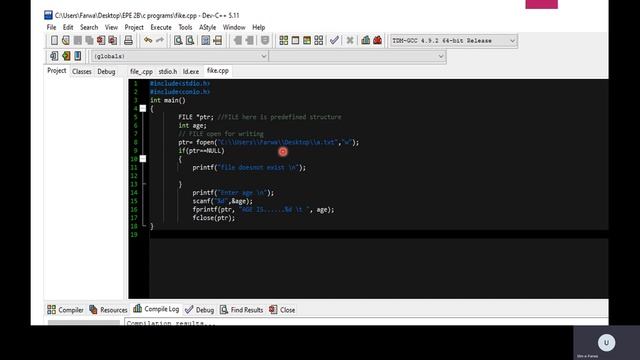Image resolution: width=640 pixels, height=360 pixels.
Task: Click the Close All toolbar icon
Action: point(112,40)
